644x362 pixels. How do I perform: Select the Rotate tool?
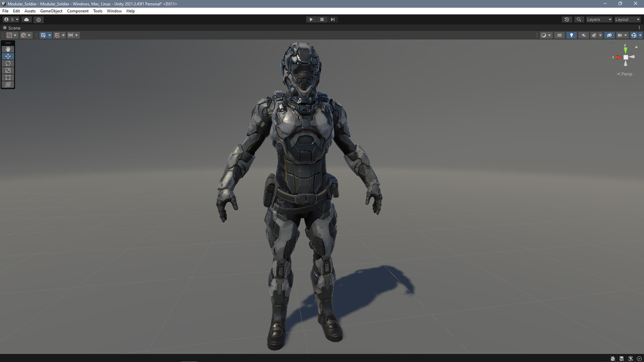(8, 63)
